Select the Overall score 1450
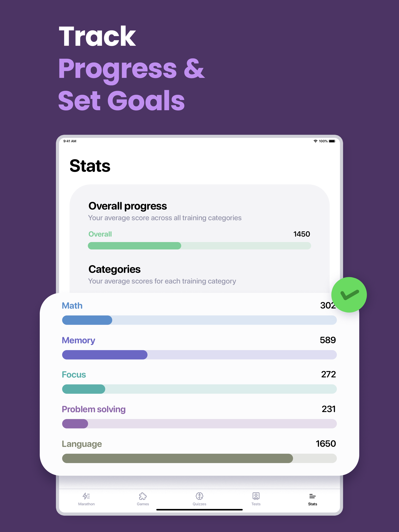The image size is (399, 532). coord(302,234)
